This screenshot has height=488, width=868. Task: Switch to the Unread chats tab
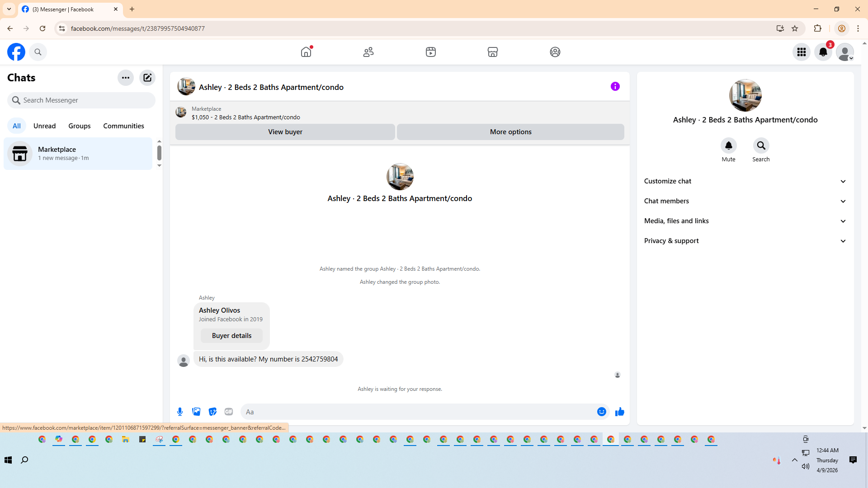coord(44,126)
